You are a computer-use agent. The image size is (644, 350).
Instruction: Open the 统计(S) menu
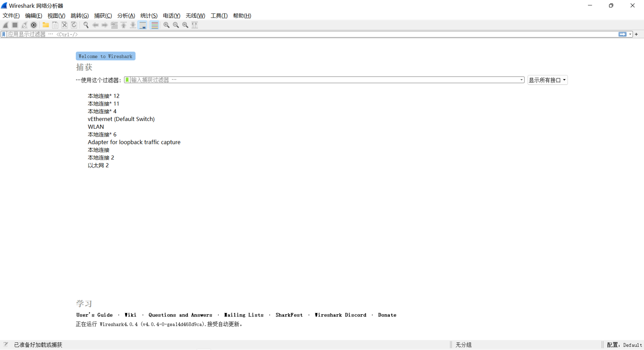149,15
